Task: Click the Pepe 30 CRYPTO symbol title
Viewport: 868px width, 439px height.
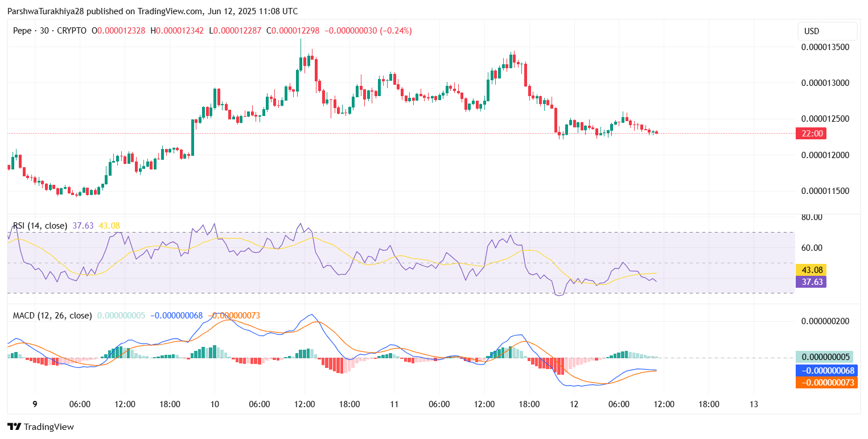Action: [50, 31]
